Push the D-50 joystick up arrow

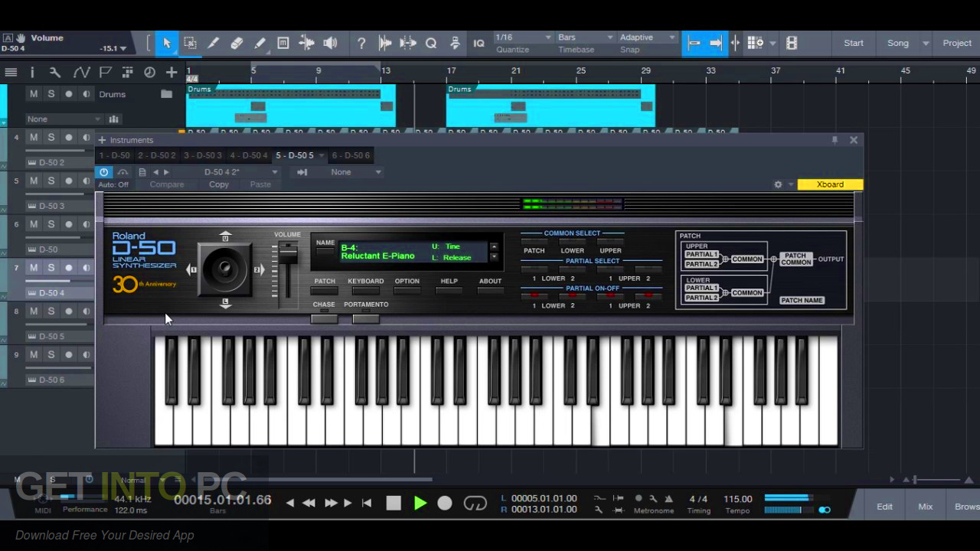point(225,236)
